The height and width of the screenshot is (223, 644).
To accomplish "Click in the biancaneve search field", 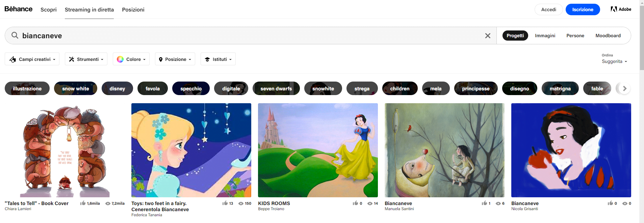I will point(250,36).
